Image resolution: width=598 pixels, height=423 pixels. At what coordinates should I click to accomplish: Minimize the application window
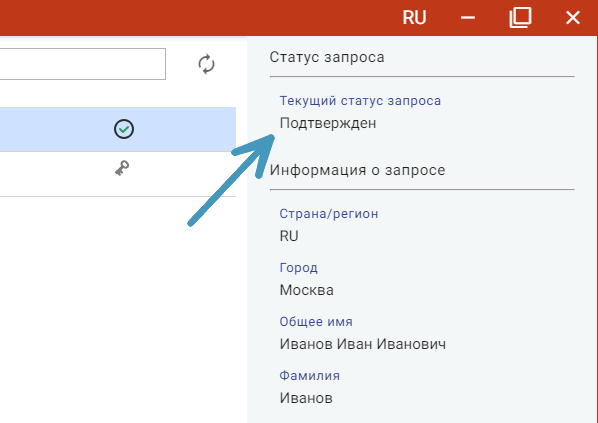point(468,18)
